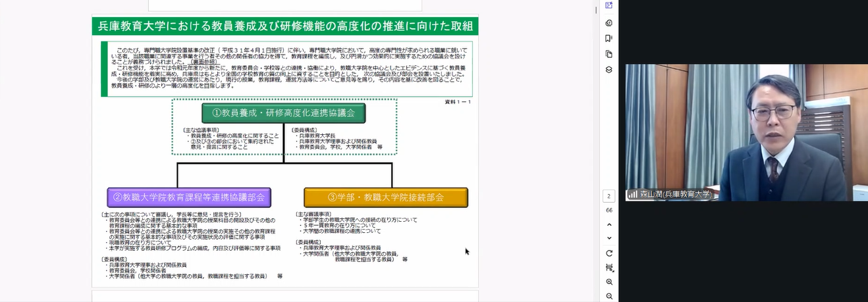Rotate the page clockwise

[x=609, y=253]
